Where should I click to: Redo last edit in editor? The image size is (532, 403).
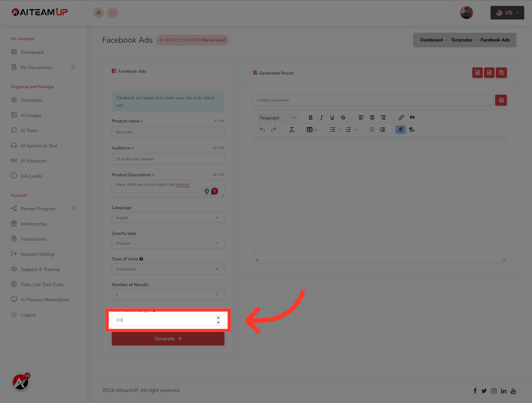pyautogui.click(x=273, y=130)
